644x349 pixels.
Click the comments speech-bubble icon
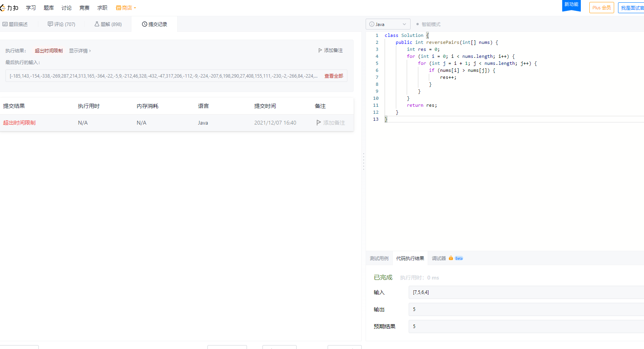coord(50,24)
